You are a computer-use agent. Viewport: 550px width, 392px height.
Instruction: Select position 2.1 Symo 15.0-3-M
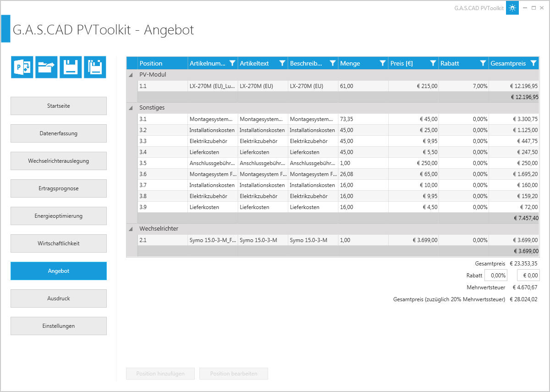click(338, 240)
